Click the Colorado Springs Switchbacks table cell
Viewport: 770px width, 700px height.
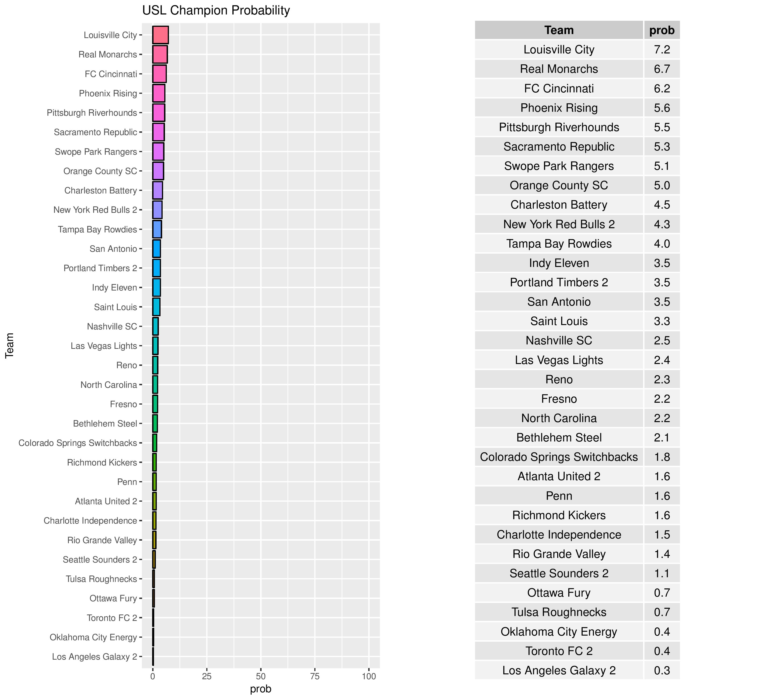coord(559,457)
